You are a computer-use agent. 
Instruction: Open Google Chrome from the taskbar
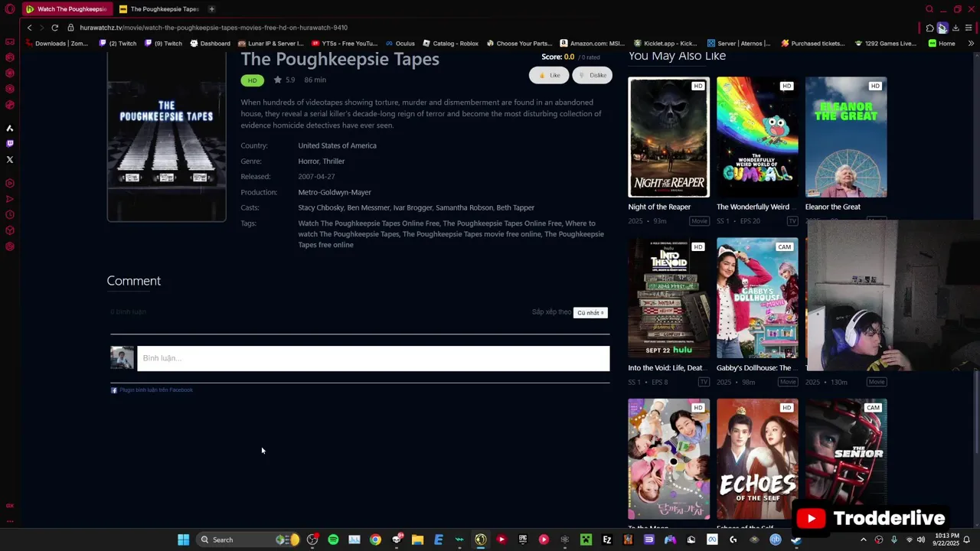(375, 540)
